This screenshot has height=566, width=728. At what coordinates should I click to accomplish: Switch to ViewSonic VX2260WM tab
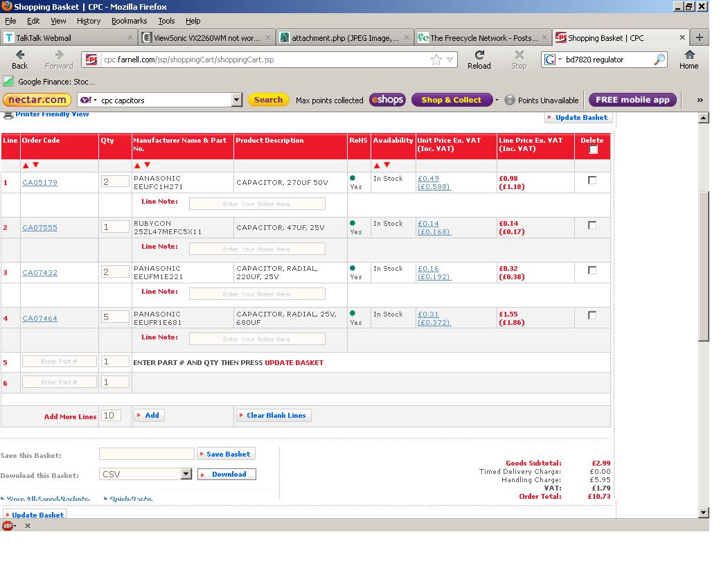click(x=206, y=37)
